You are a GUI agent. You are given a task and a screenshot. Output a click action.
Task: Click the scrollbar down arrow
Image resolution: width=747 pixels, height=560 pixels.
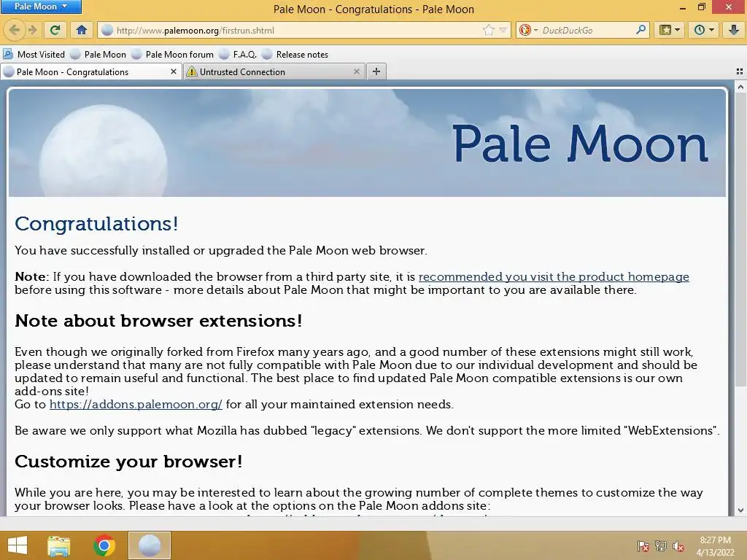coord(740,510)
